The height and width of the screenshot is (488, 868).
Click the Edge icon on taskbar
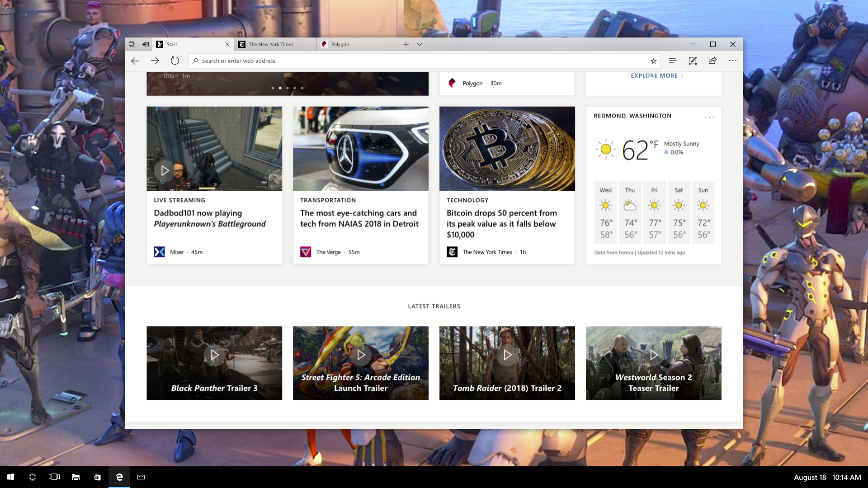click(119, 477)
